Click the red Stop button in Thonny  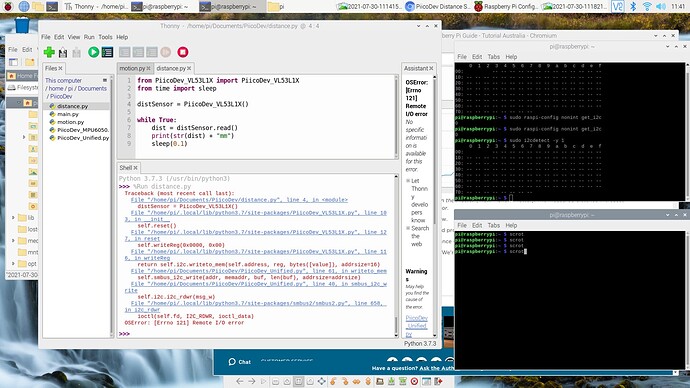click(183, 52)
